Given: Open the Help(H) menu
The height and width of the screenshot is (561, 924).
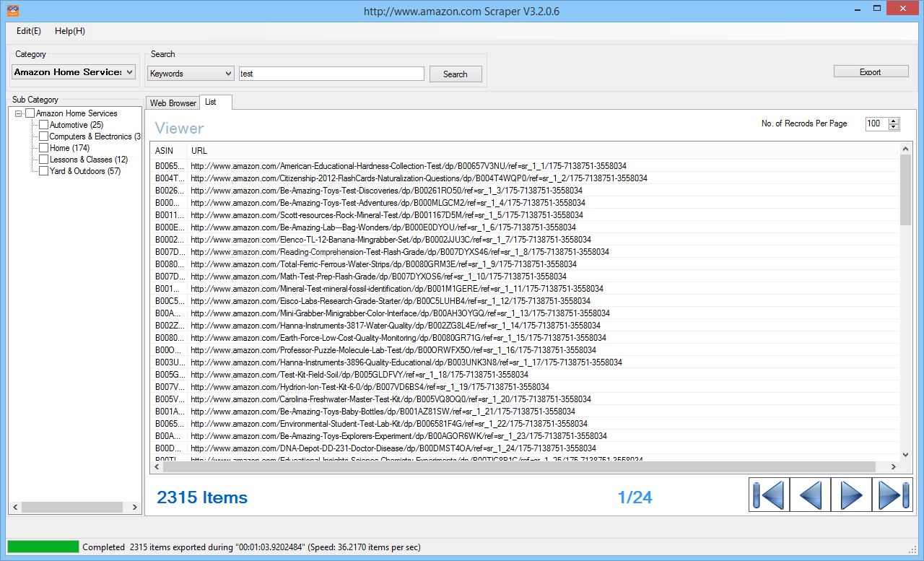Looking at the screenshot, I should pyautogui.click(x=70, y=31).
